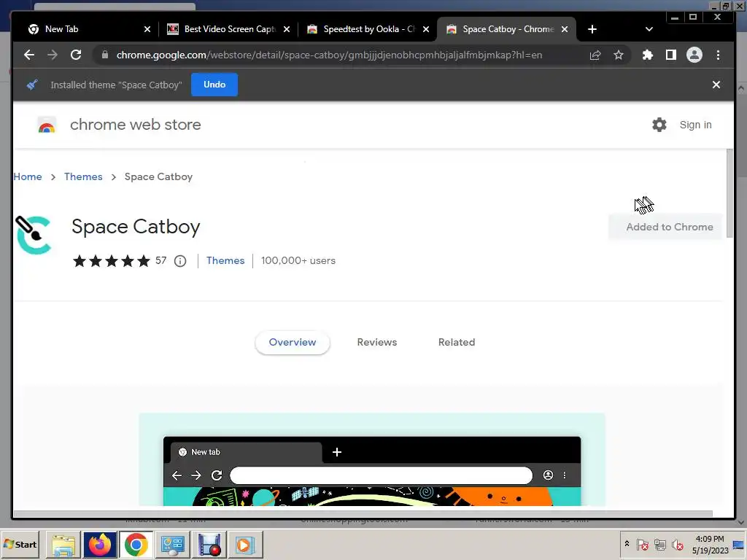The width and height of the screenshot is (747, 560).
Task: Click the 100,000+ users text
Action: click(x=298, y=260)
